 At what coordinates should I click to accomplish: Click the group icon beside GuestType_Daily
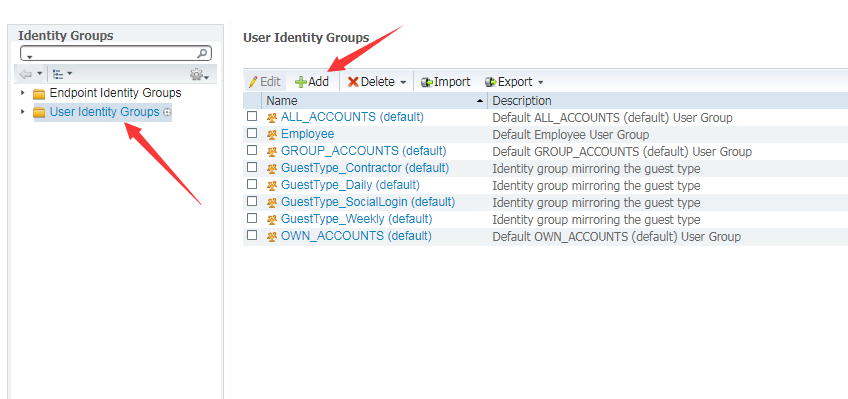271,185
